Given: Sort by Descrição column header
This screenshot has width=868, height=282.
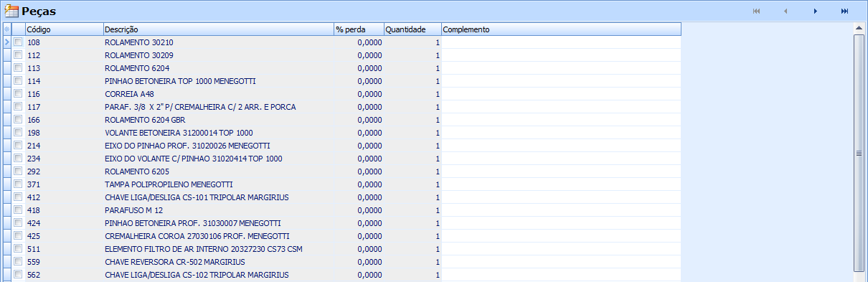Looking at the screenshot, I should [218, 29].
